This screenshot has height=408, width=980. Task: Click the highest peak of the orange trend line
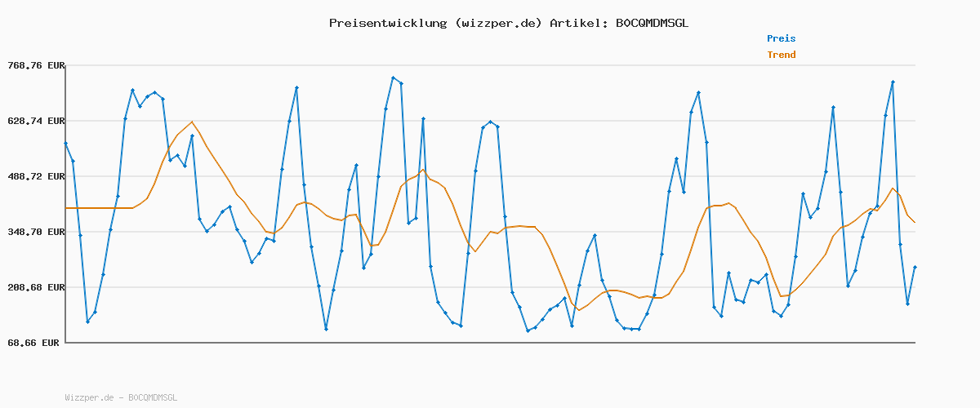[192, 122]
